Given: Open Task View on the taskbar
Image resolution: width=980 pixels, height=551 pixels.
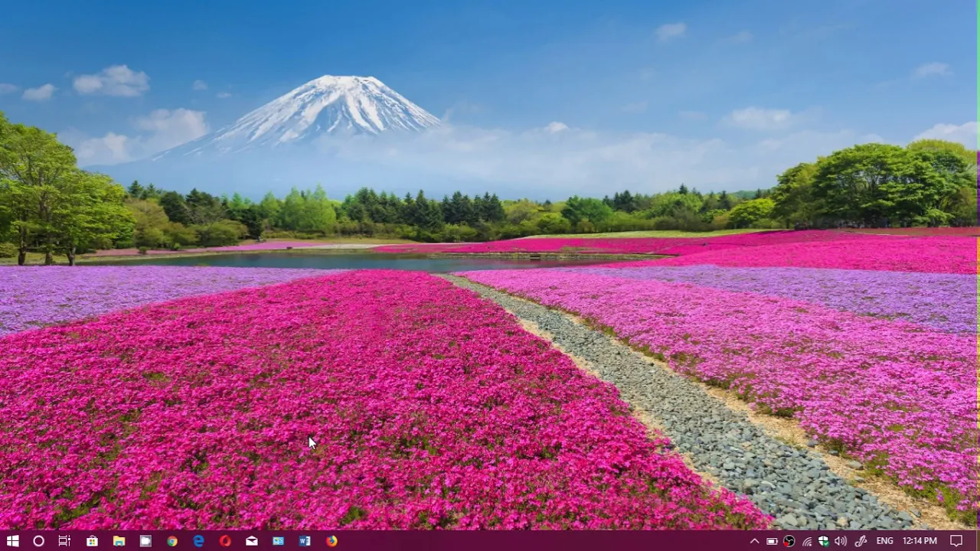Looking at the screenshot, I should 64,541.
